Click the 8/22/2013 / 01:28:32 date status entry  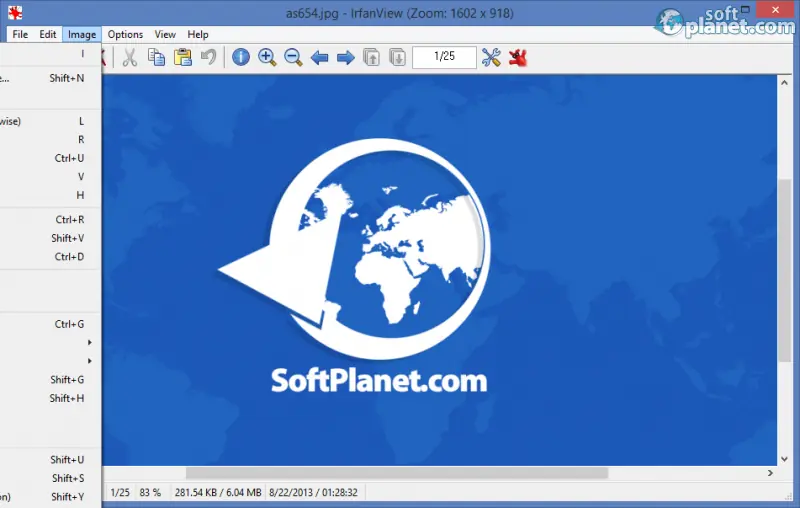tap(313, 492)
